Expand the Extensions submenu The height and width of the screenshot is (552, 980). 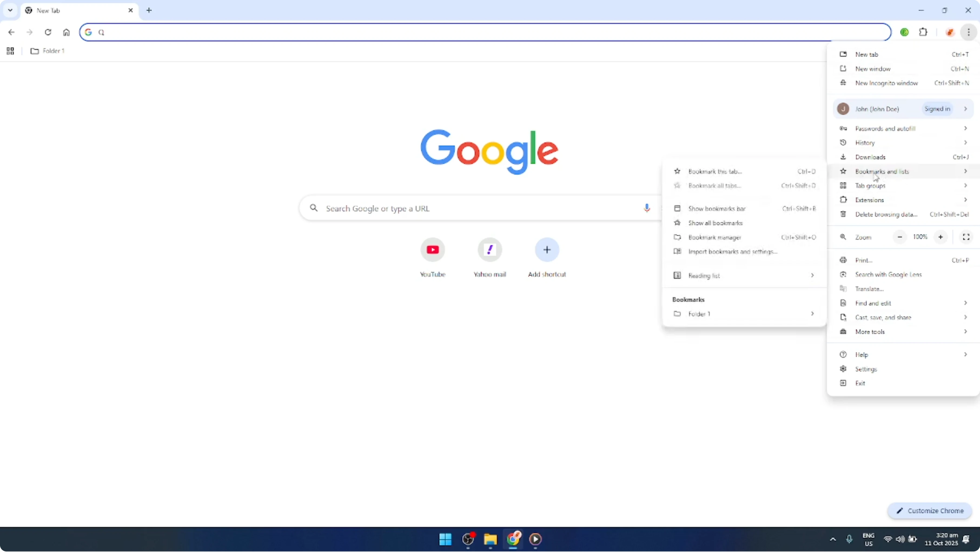[903, 200]
